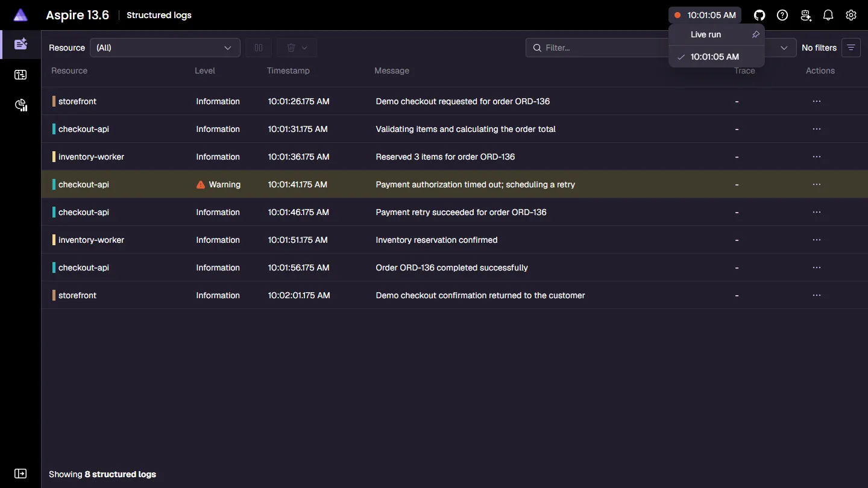Click the 10:02:01.175 AM timestamp

pyautogui.click(x=299, y=295)
